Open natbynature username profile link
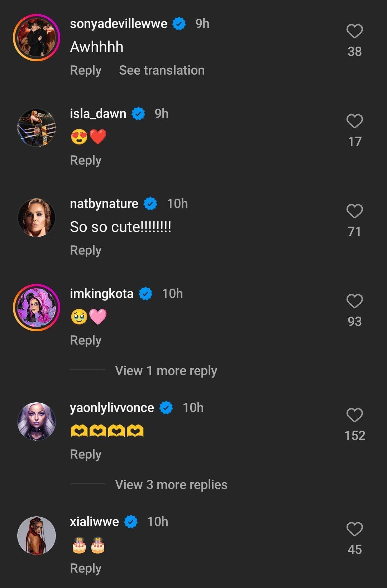The height and width of the screenshot is (588, 387). (x=104, y=204)
